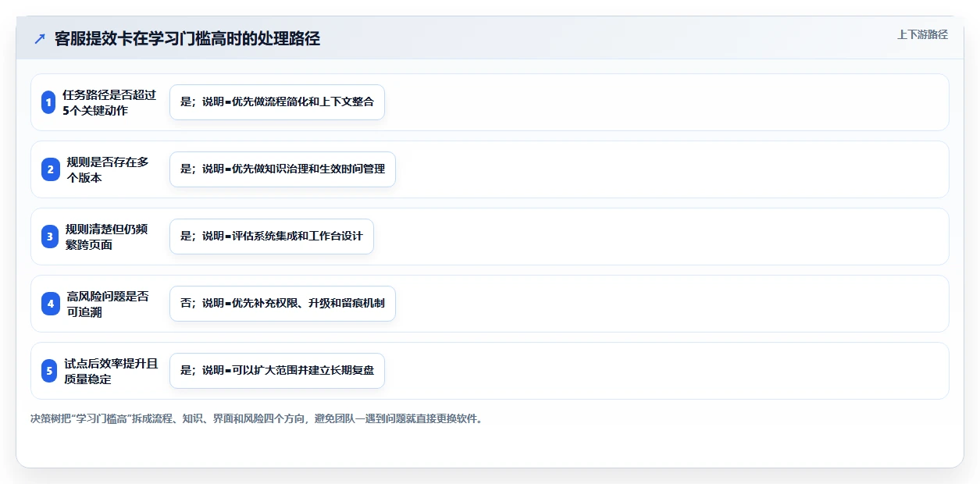Select step badge number 3
980x484 pixels.
point(50,237)
